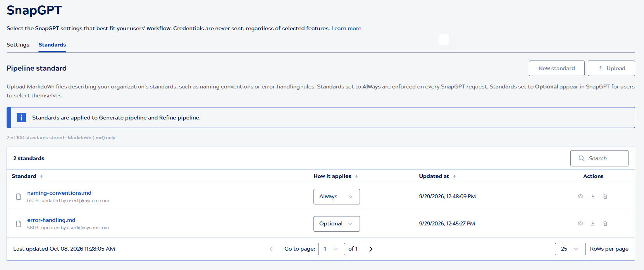The width and height of the screenshot is (644, 270).
Task: Click timestamp 9/29/2026, 12:48:09 PM
Action: click(448, 196)
